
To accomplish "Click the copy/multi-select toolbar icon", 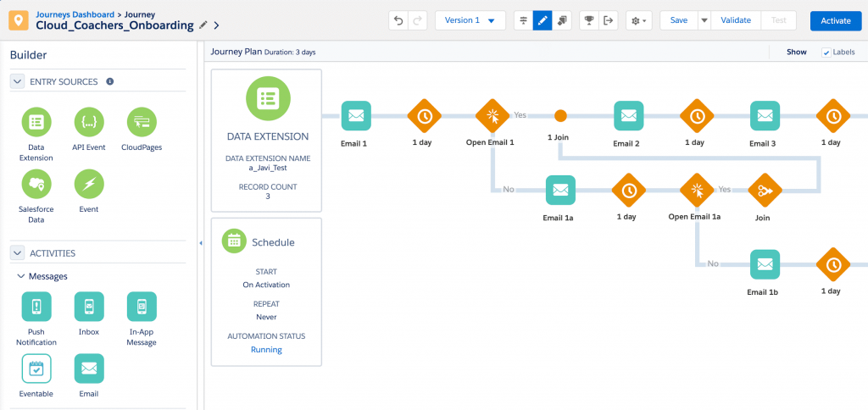I will 562,20.
